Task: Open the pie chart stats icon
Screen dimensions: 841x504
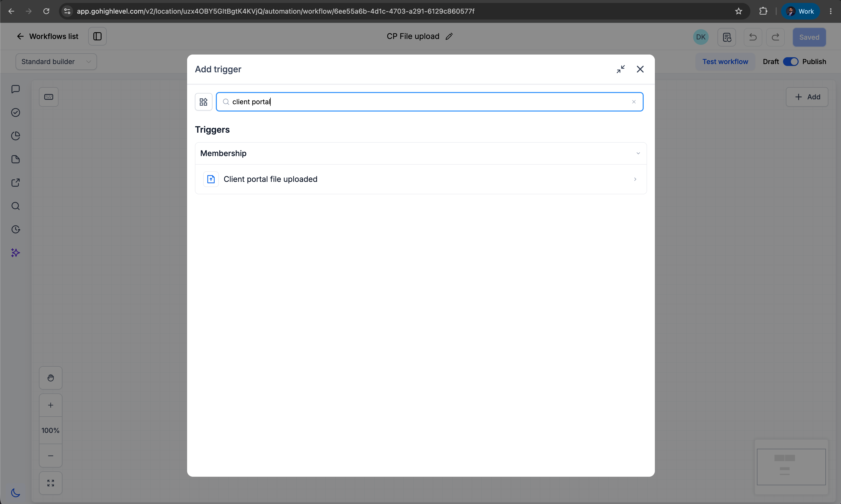Action: pos(16,136)
